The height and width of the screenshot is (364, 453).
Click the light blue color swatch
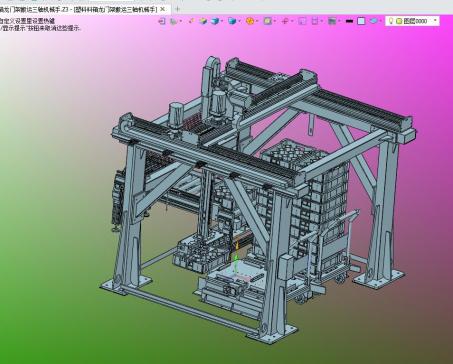361,21
